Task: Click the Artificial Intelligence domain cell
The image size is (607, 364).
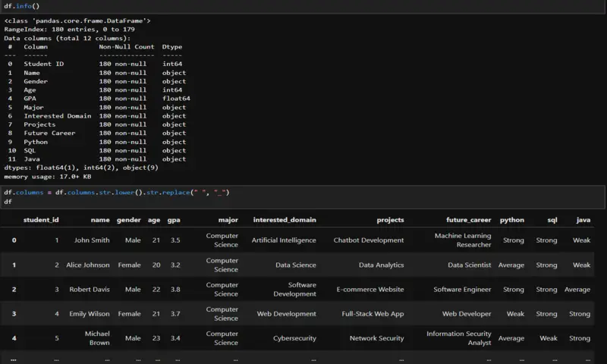Action: point(284,240)
